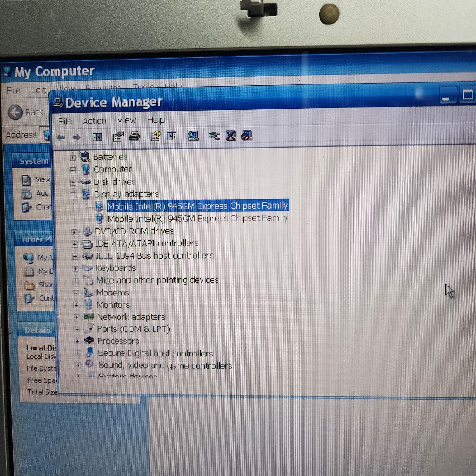
Task: Click the Disk drives category icon
Action: point(86,182)
